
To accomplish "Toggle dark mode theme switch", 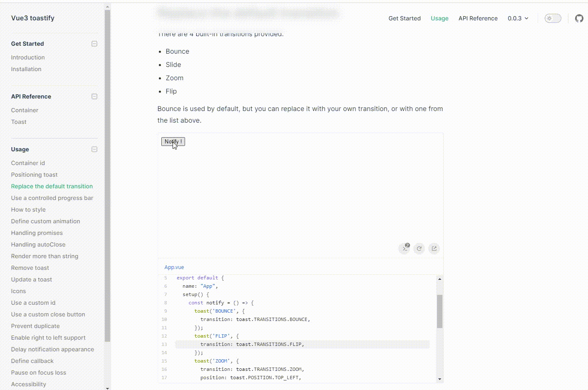I will pyautogui.click(x=553, y=18).
